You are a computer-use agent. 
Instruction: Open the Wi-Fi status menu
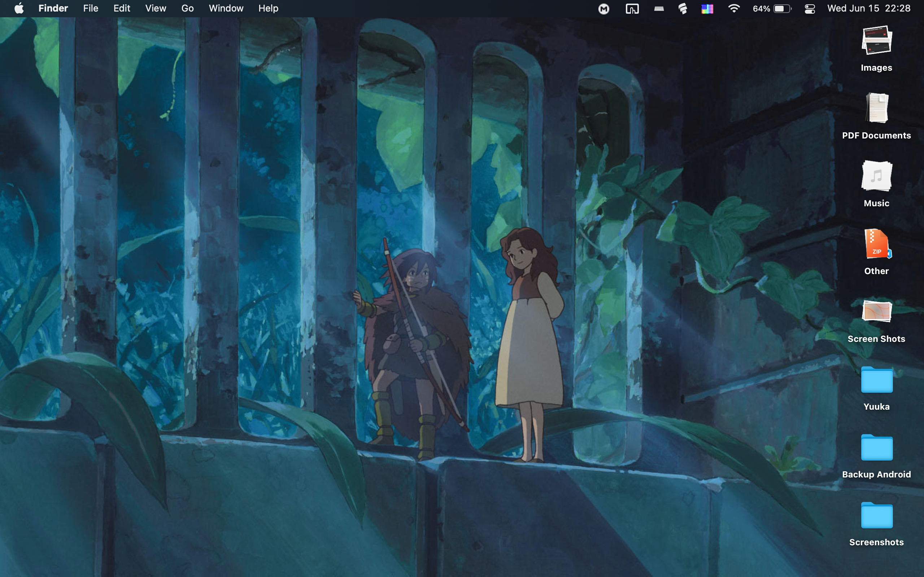coord(733,8)
